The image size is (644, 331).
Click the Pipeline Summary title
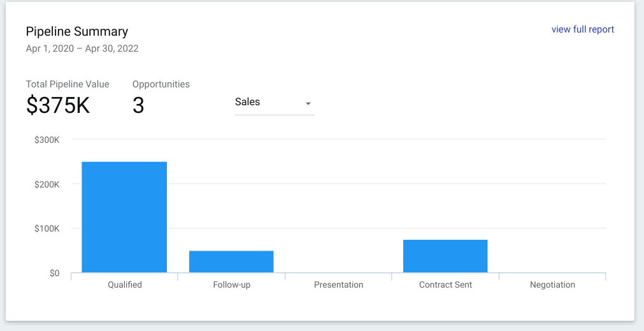pos(77,31)
